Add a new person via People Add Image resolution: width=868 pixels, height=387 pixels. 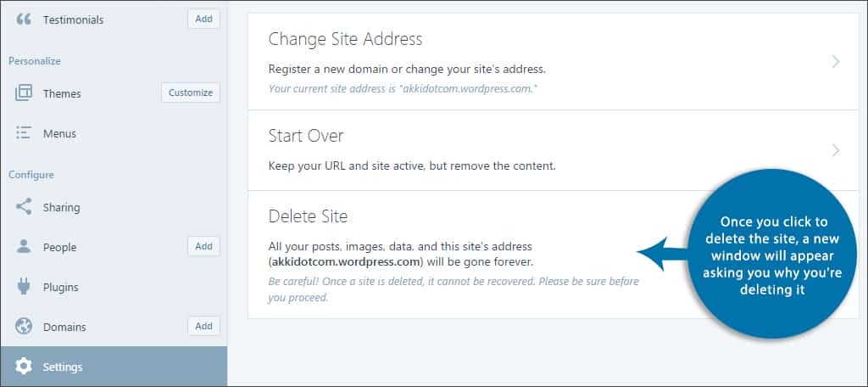203,246
